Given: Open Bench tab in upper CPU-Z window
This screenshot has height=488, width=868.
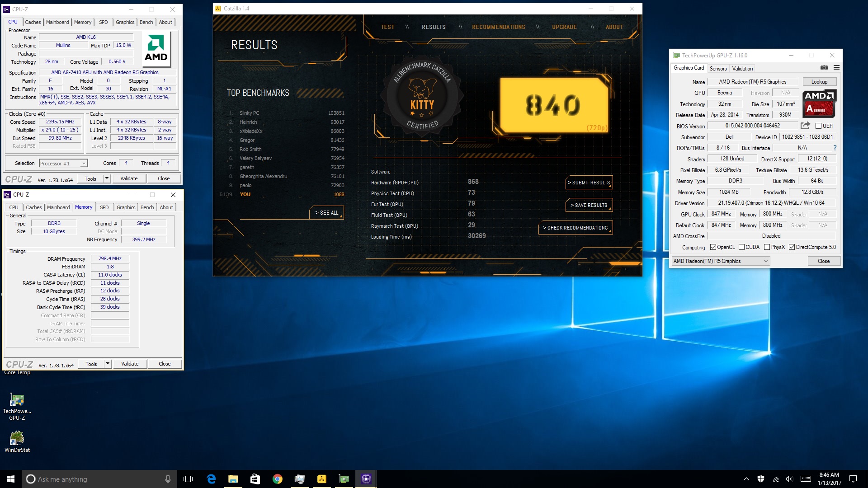Looking at the screenshot, I should coord(146,22).
